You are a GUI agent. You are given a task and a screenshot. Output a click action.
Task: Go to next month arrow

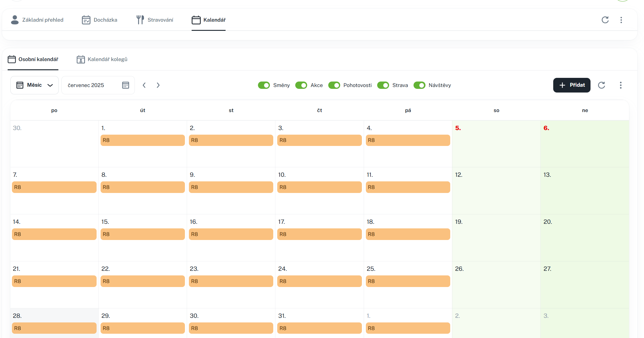click(158, 85)
